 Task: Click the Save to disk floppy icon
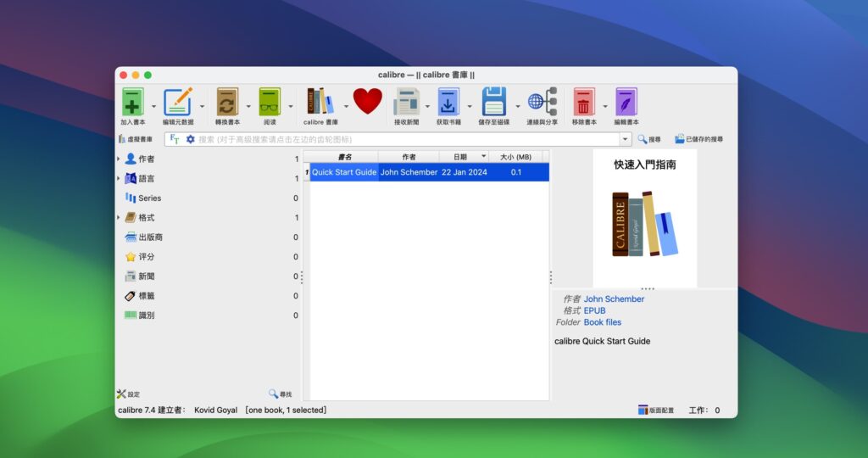494,101
